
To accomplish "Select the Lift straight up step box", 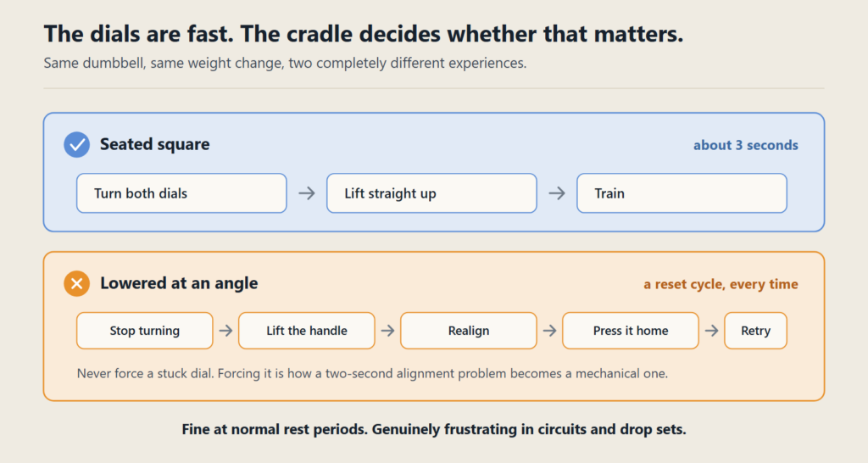I will 431,193.
